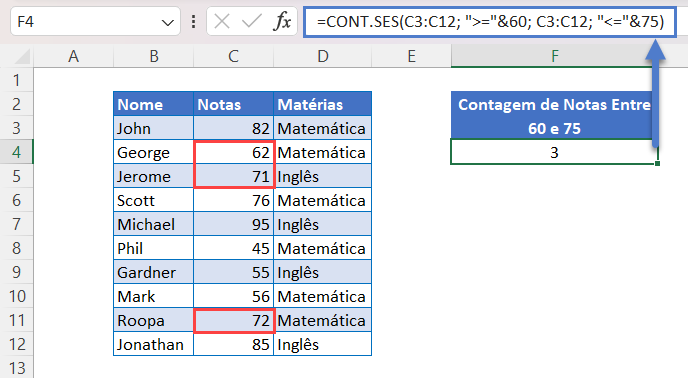This screenshot has height=378, width=688.
Task: Select result cell F4 showing 3
Action: click(555, 152)
